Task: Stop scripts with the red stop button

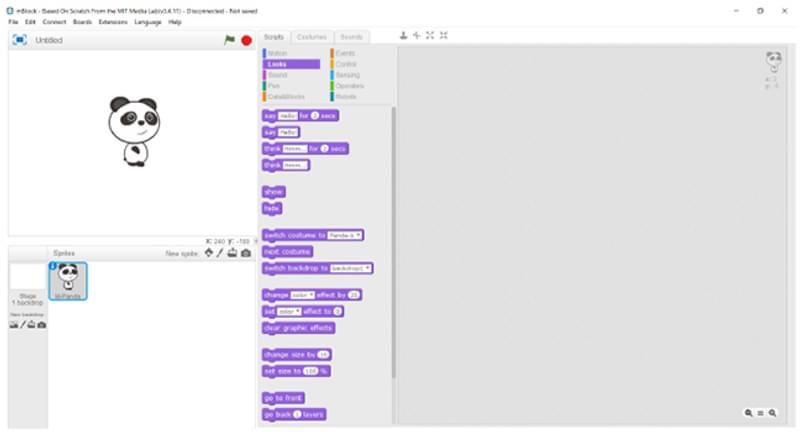Action: click(x=246, y=40)
